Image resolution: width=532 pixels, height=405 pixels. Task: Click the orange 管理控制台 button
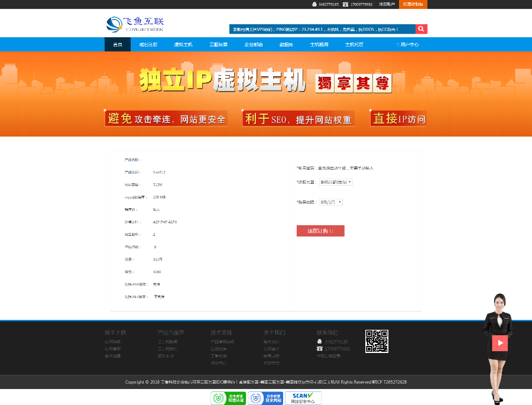tap(413, 4)
